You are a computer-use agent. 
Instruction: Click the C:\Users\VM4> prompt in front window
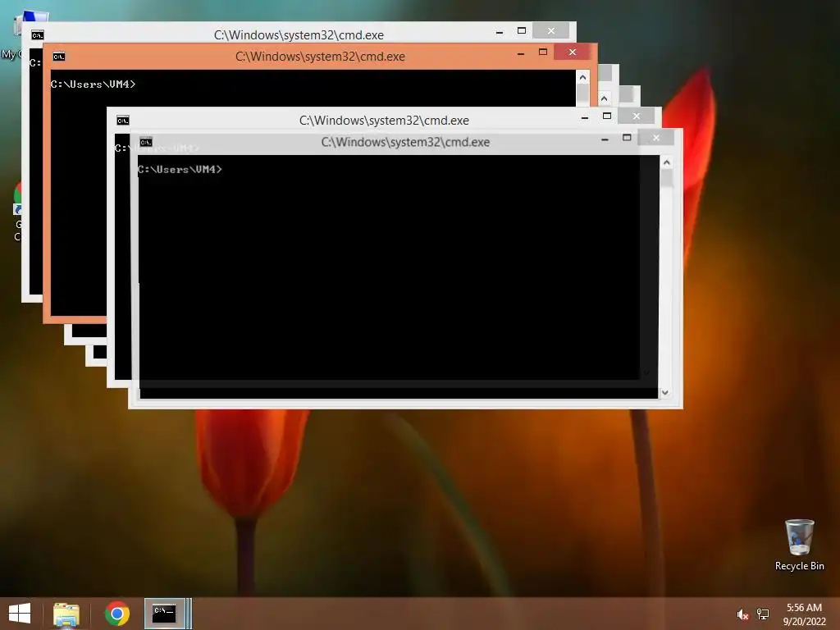point(180,169)
